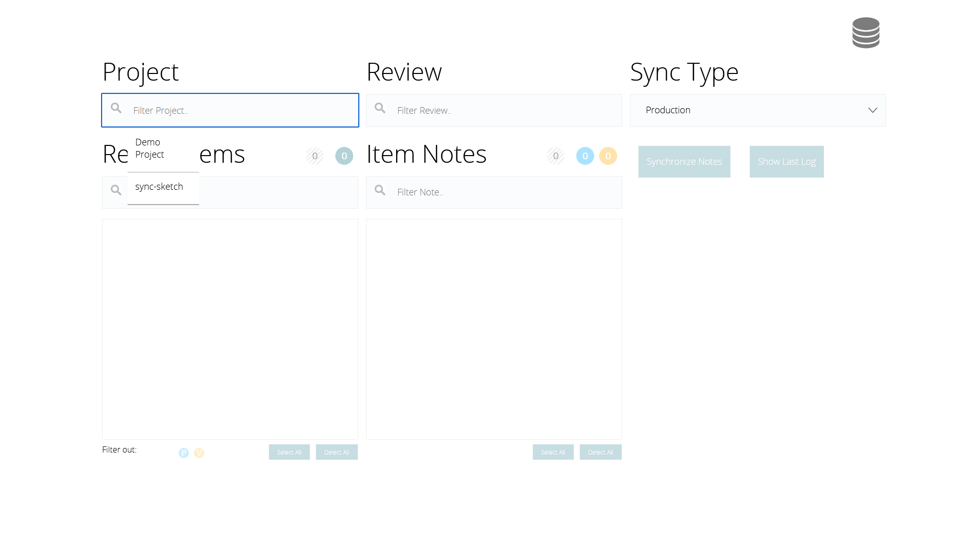Viewport: 980px width, 551px height.
Task: Click the database stack icon
Action: 866,33
